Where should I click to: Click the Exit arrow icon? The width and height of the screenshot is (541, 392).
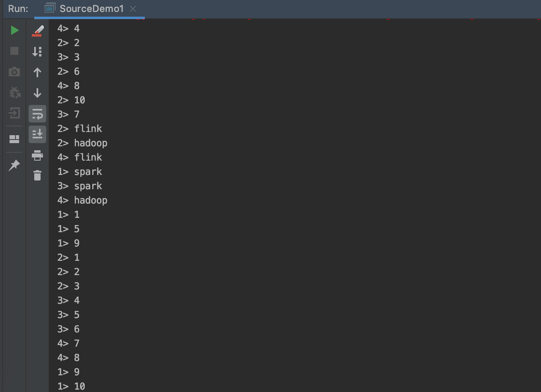(x=14, y=113)
